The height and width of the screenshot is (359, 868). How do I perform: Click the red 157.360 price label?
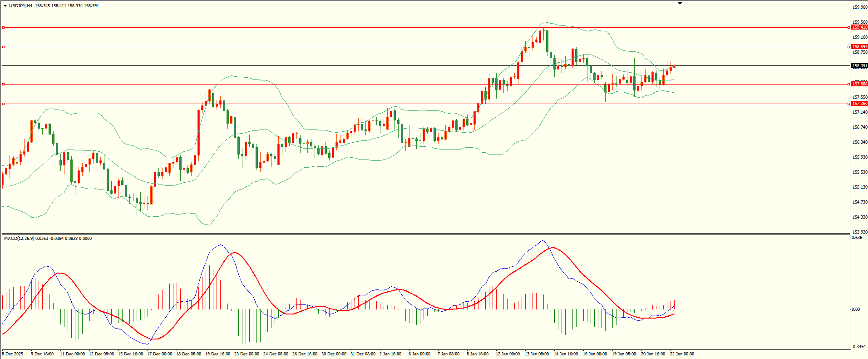pos(859,104)
